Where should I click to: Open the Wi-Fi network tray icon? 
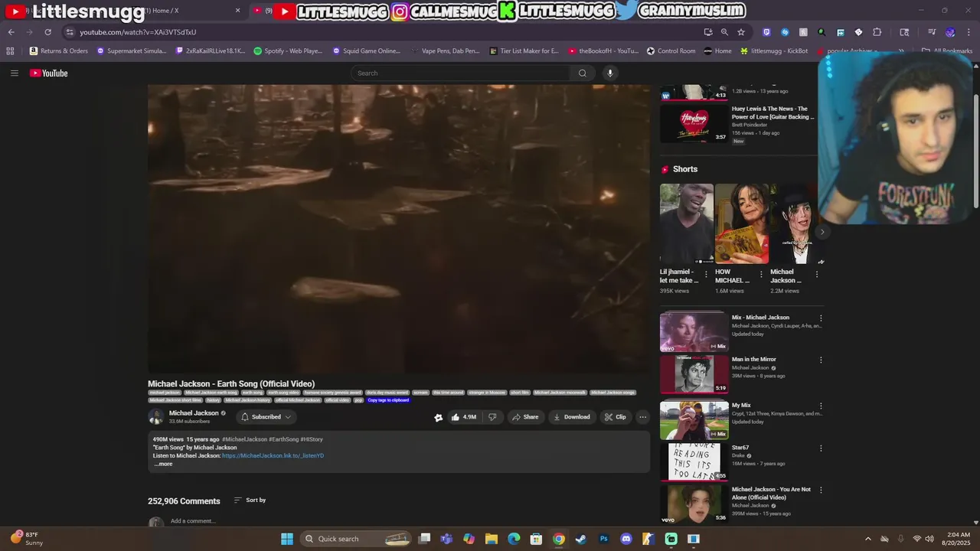click(x=916, y=539)
